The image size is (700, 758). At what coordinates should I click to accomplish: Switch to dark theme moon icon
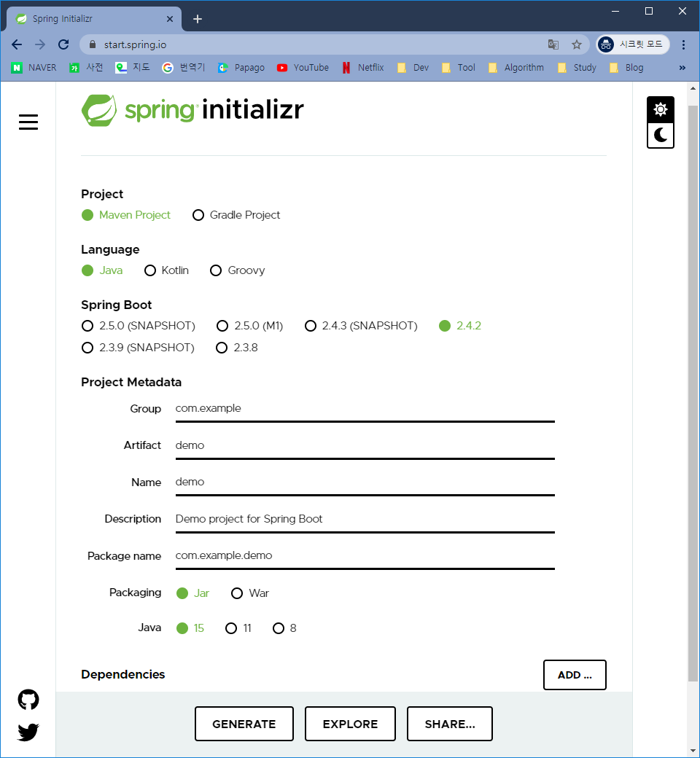tap(661, 135)
